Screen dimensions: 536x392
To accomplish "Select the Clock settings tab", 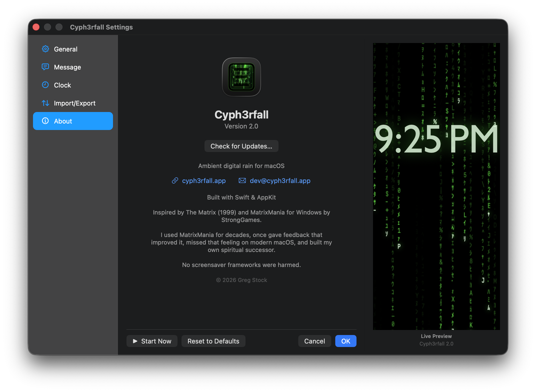I will pyautogui.click(x=73, y=85).
